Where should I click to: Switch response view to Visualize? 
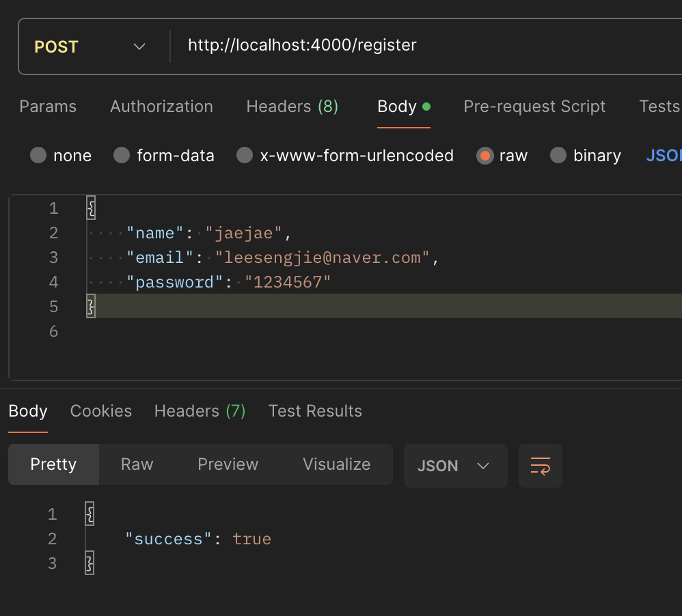(337, 464)
